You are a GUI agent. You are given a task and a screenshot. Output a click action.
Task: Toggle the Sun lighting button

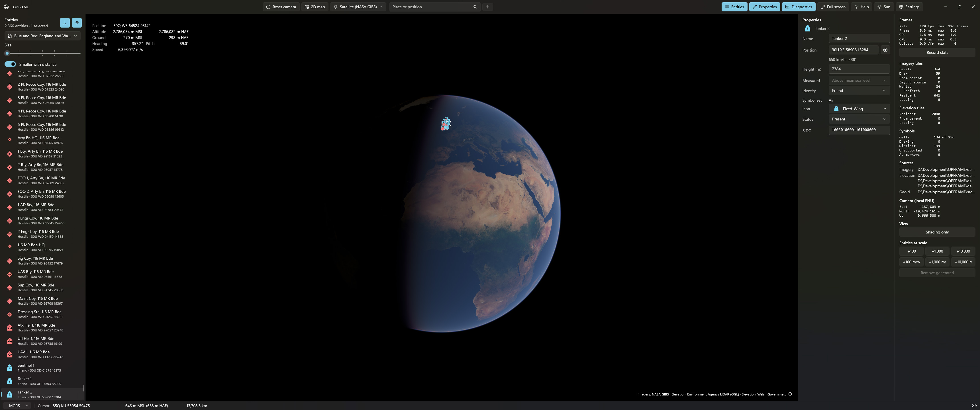coord(883,7)
